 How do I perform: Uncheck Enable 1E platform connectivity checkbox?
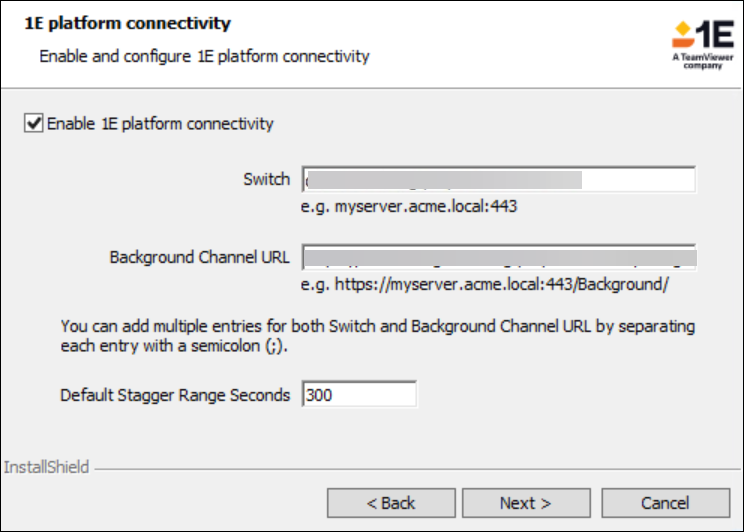[35, 124]
